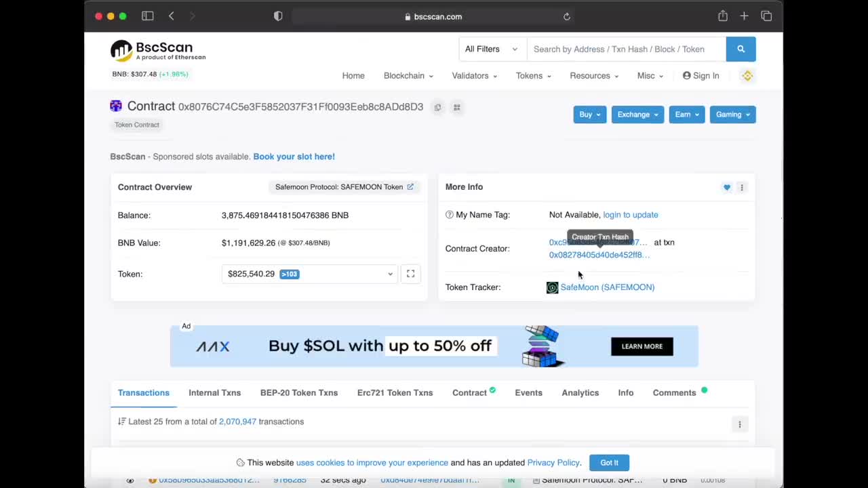Expand the Misc menu

point(650,76)
